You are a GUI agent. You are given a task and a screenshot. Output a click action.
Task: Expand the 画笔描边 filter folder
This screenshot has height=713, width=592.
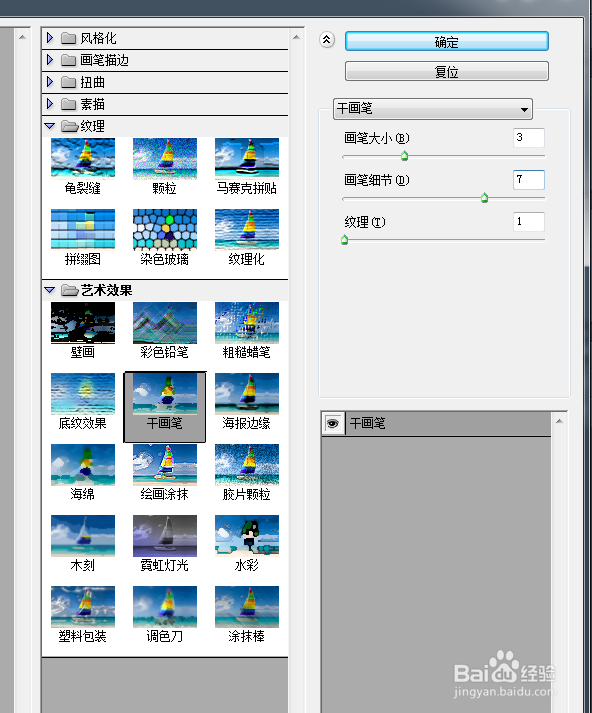pyautogui.click(x=50, y=60)
